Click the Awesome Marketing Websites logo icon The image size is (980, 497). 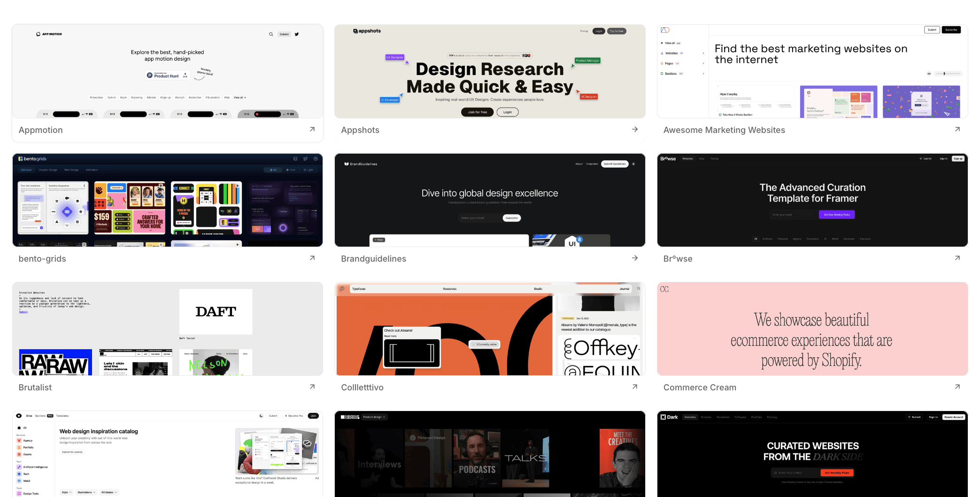665,30
